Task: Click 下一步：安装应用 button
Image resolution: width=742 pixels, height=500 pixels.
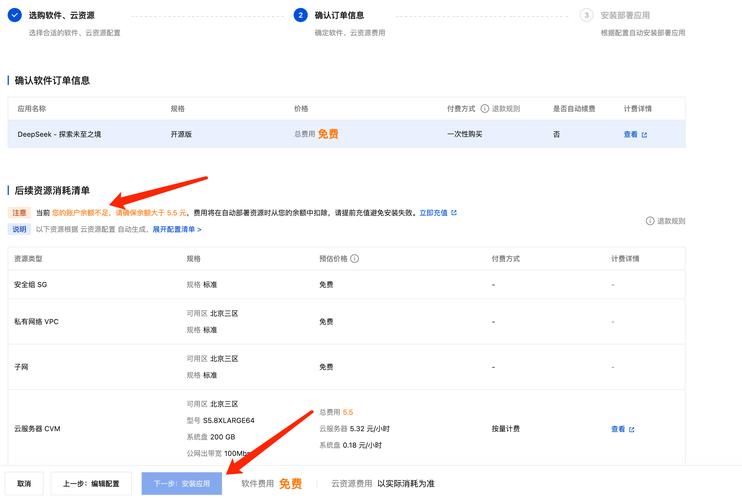Action: pyautogui.click(x=182, y=484)
